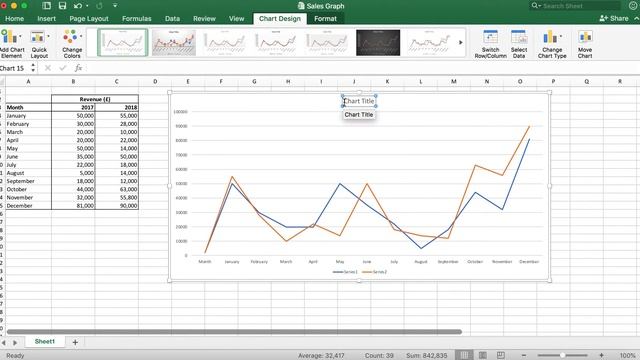Switch to the Insert tab
Image resolution: width=640 pixels, height=360 pixels.
tap(47, 19)
